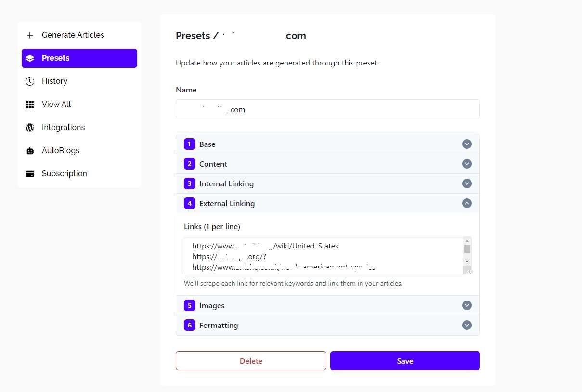Image resolution: width=582 pixels, height=392 pixels.
Task: Save the preset changes
Action: [405, 361]
